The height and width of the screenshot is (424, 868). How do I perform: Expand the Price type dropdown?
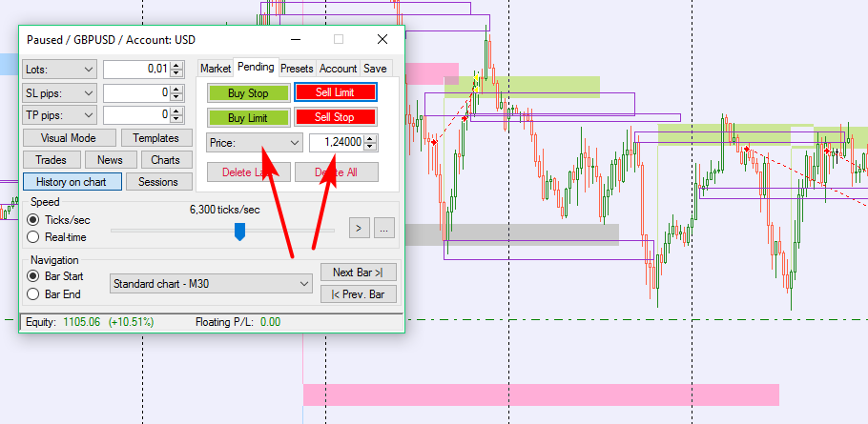pyautogui.click(x=254, y=143)
